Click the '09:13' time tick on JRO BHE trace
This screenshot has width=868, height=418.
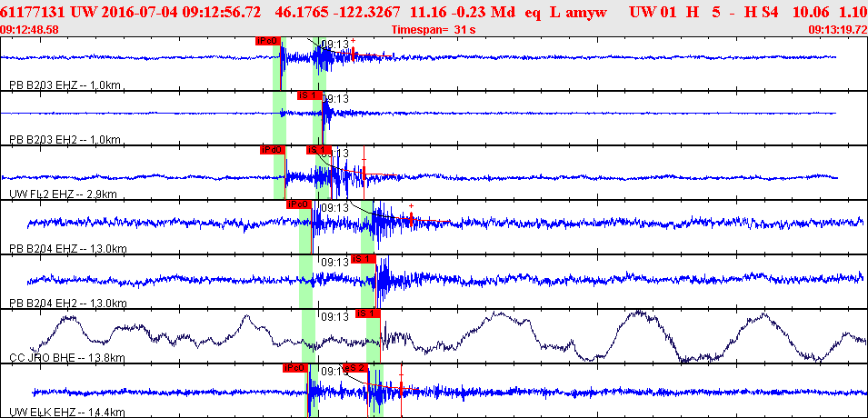click(x=334, y=316)
